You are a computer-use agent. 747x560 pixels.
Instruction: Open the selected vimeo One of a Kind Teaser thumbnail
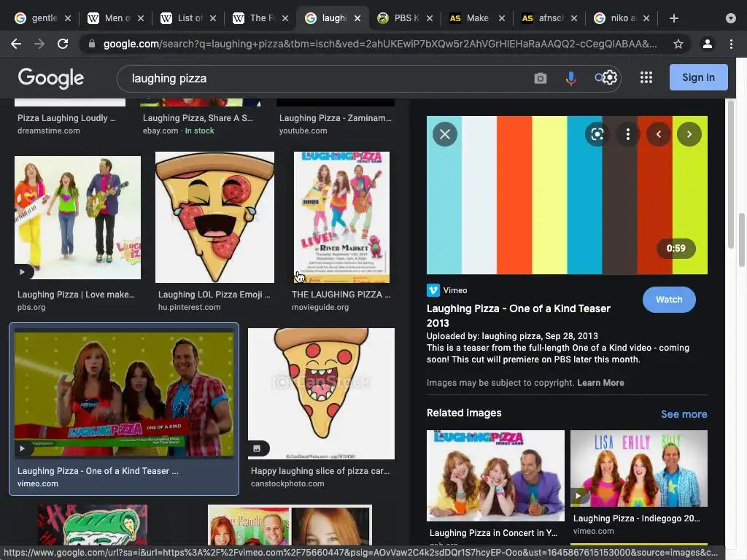click(x=124, y=394)
